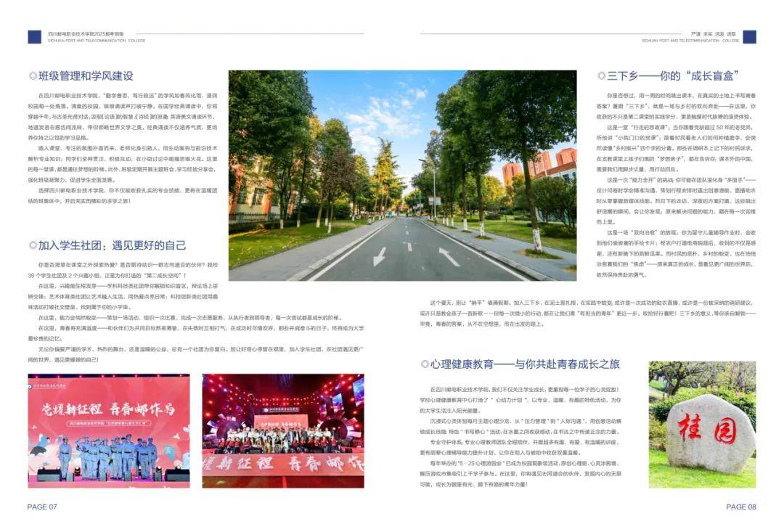
Task: Select the "PAGE 08" page number
Action: 741,507
